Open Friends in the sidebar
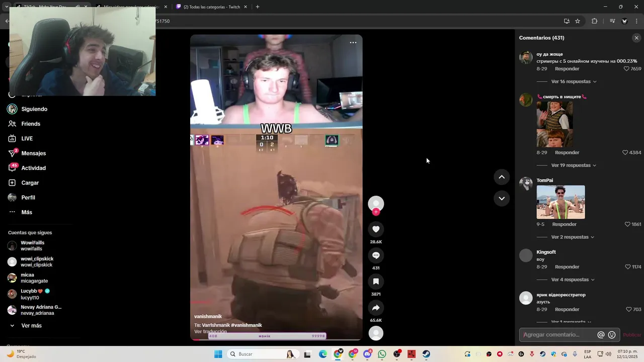644x362 pixels. tap(31, 124)
